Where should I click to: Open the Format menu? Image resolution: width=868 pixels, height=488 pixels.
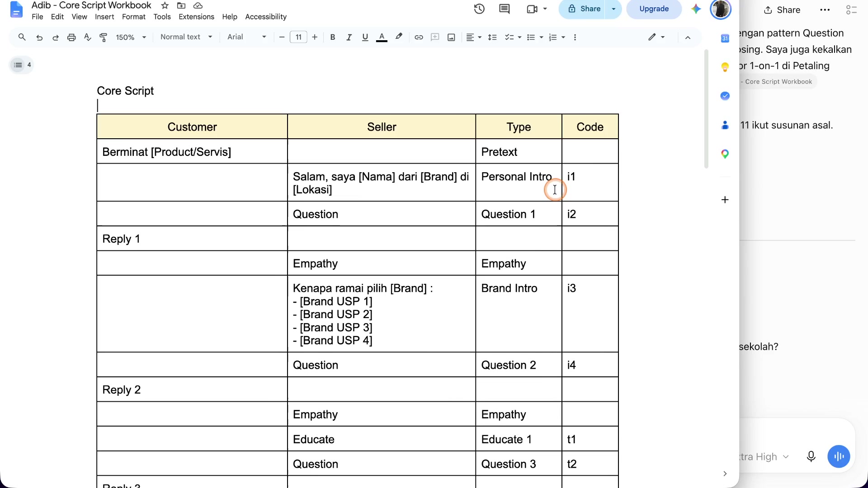click(134, 17)
